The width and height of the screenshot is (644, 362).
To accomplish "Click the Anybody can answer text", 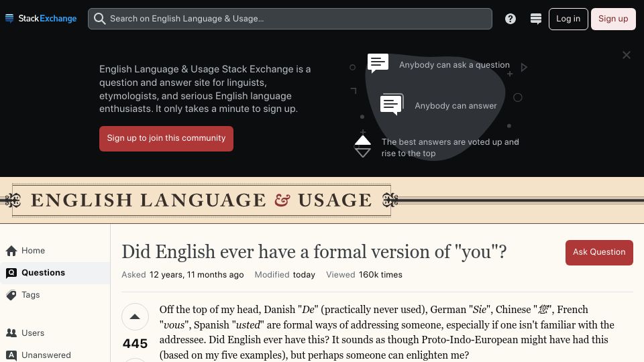I will [455, 106].
